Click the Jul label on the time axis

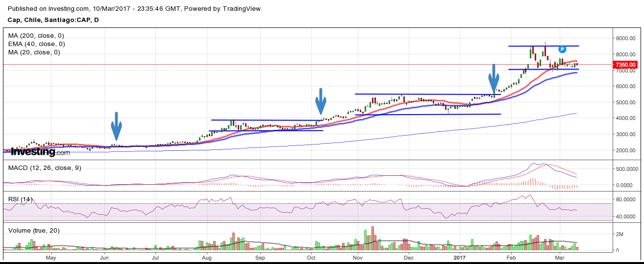pyautogui.click(x=155, y=257)
